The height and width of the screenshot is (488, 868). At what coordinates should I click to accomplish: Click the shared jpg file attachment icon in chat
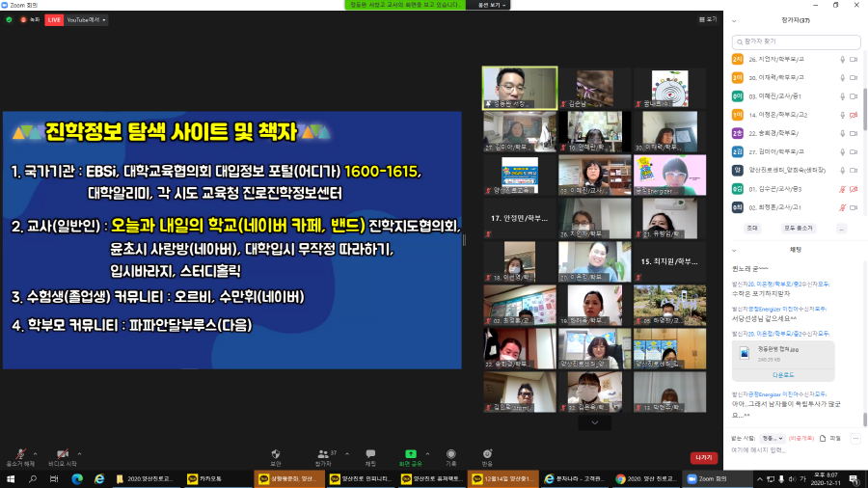coord(745,353)
